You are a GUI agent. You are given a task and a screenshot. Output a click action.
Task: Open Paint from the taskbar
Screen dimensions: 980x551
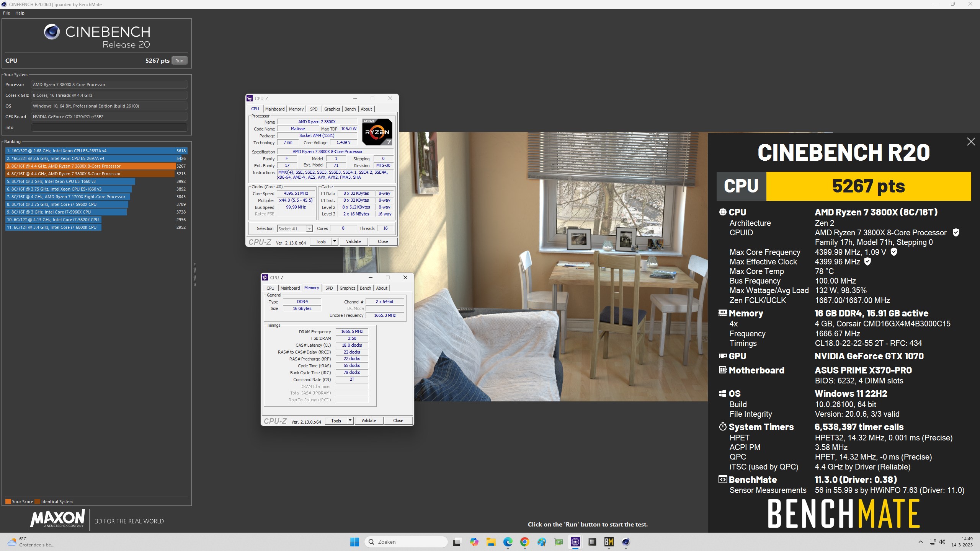coord(541,542)
